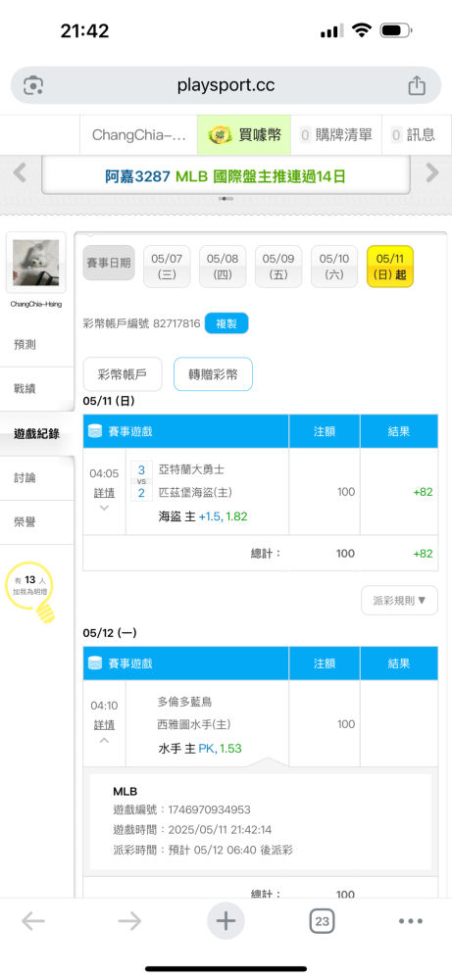The image size is (452, 980).
Task: Expand details chevron for the 04:05 game
Action: click(x=104, y=508)
